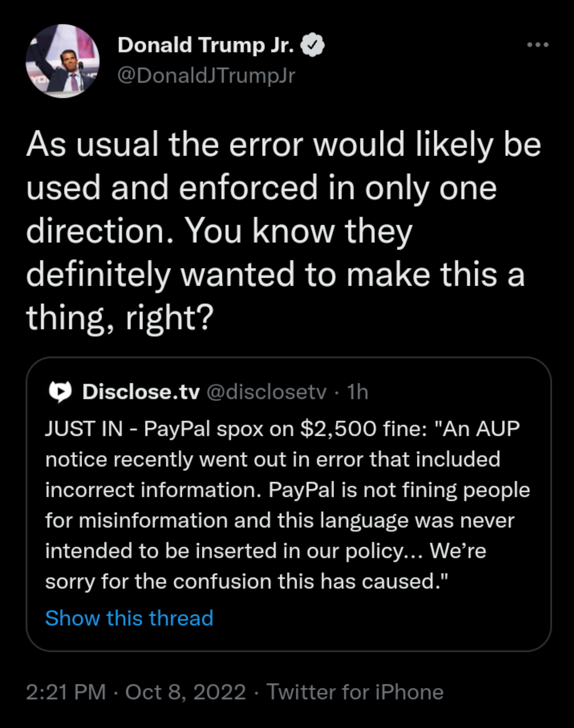Open Donald Trump Jr.'s profile picture
The width and height of the screenshot is (574, 728).
tap(63, 61)
